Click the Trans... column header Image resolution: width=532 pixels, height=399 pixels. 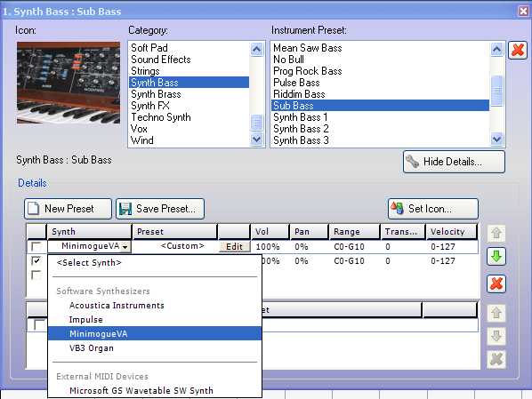pos(403,232)
